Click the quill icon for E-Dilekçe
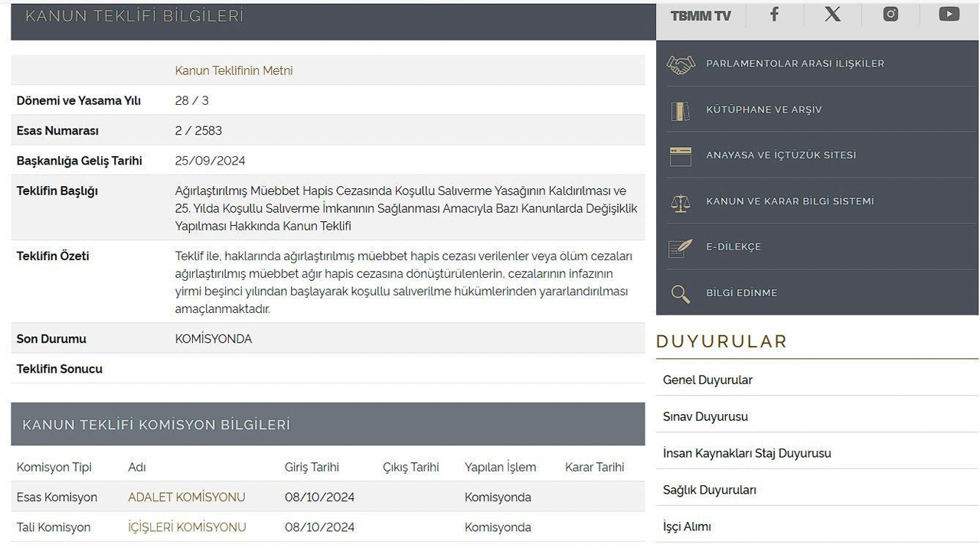The image size is (980, 551). click(681, 247)
